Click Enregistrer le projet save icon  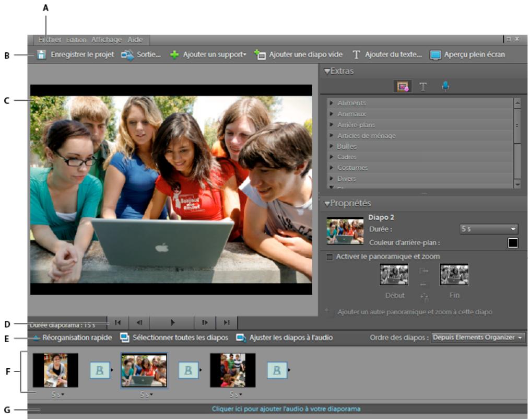click(41, 54)
